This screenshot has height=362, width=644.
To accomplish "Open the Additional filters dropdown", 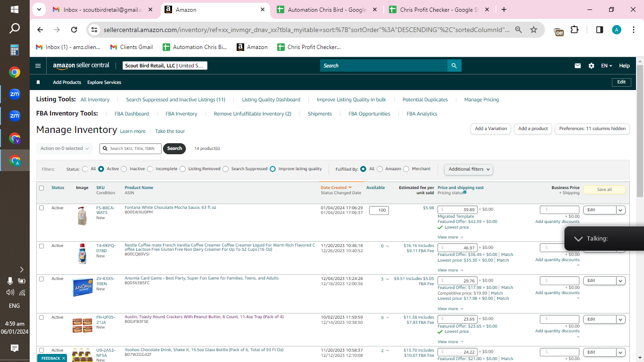I will pos(469,169).
